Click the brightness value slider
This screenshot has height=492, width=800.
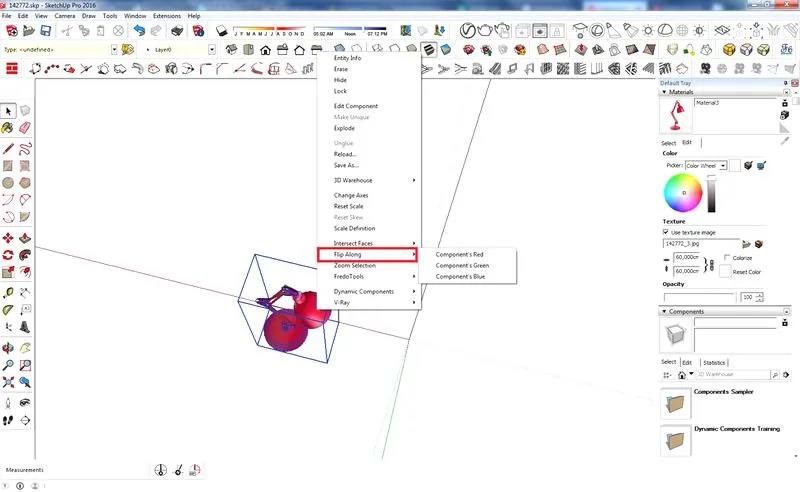[x=711, y=193]
